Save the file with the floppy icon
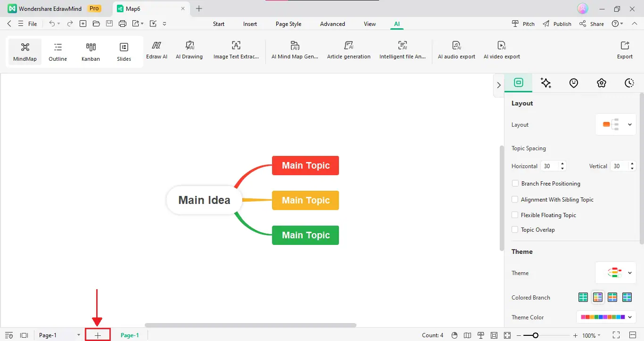 tap(109, 24)
